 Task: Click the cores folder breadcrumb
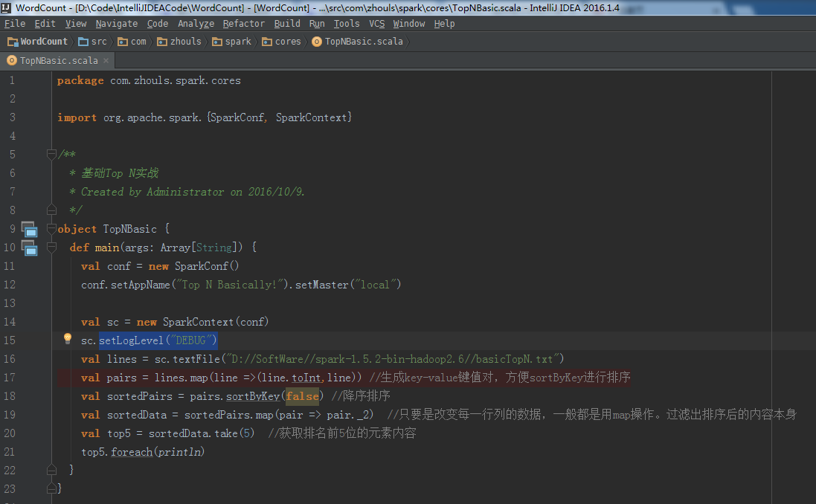[281, 42]
